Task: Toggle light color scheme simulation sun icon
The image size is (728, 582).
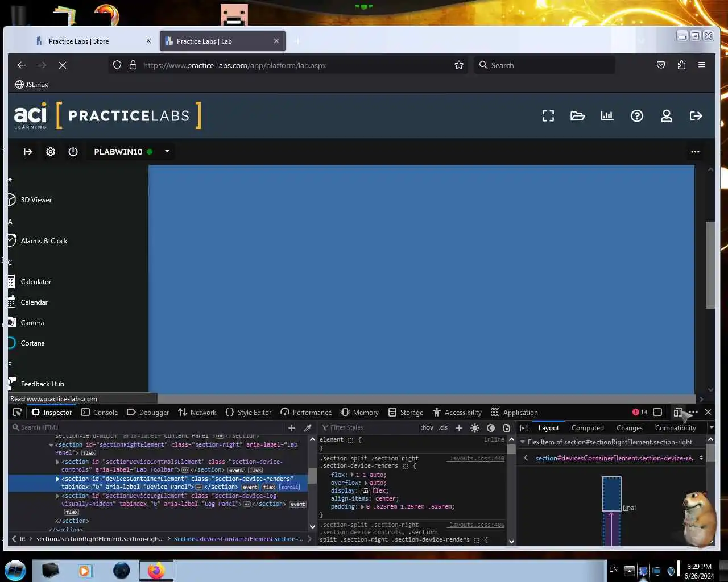Action: pos(475,428)
